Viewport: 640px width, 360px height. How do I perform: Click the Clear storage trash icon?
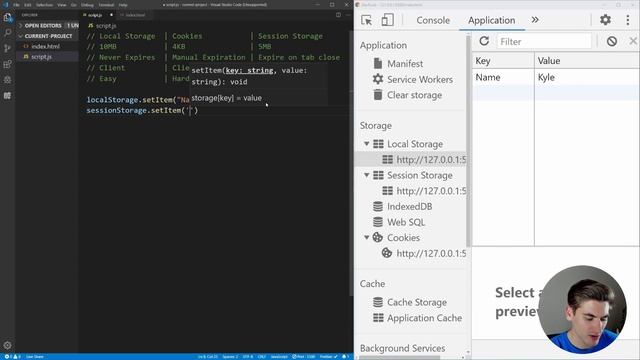[x=378, y=95]
